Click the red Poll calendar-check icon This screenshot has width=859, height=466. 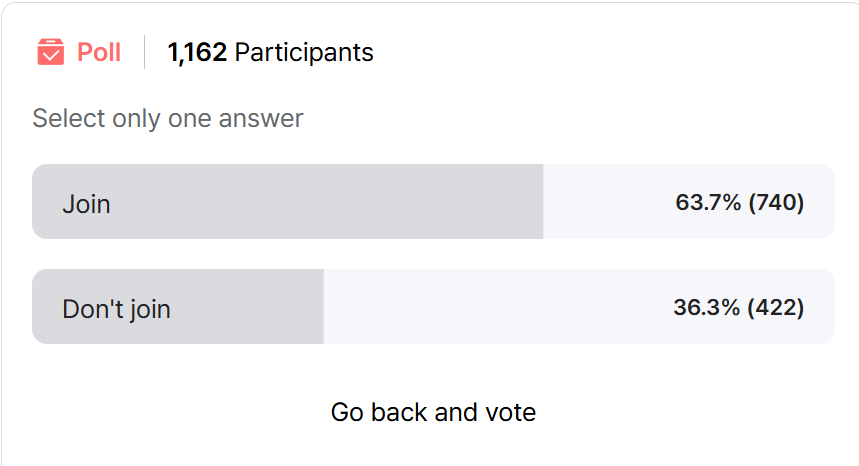tap(50, 52)
